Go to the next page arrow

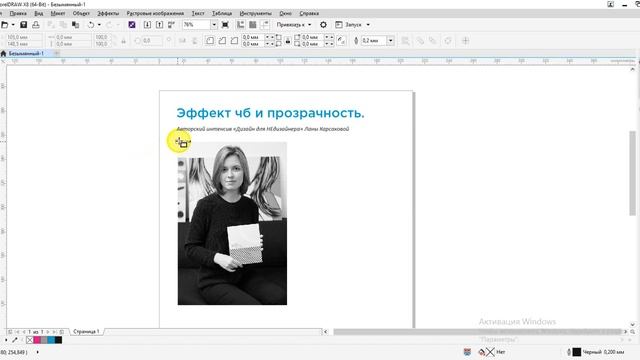[48, 332]
